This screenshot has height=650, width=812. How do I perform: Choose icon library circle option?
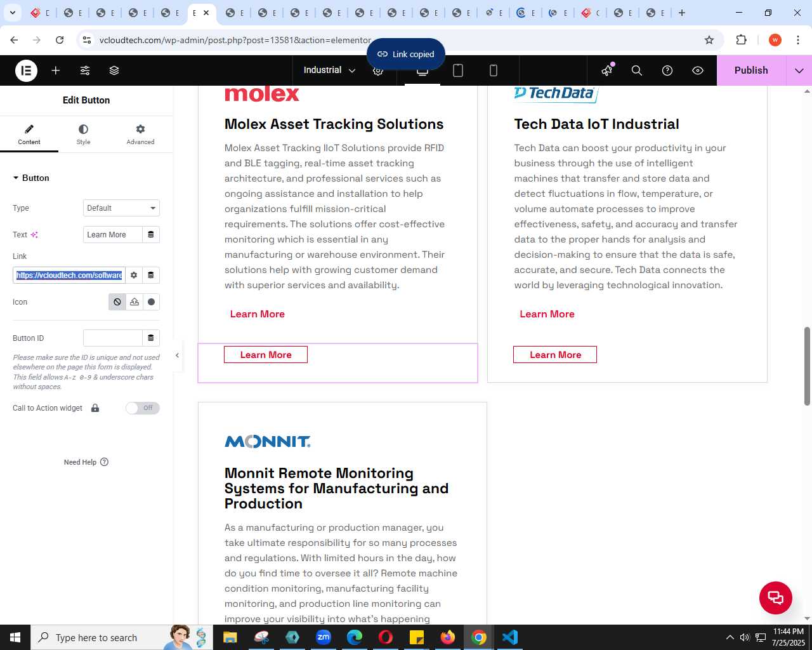pyautogui.click(x=151, y=302)
